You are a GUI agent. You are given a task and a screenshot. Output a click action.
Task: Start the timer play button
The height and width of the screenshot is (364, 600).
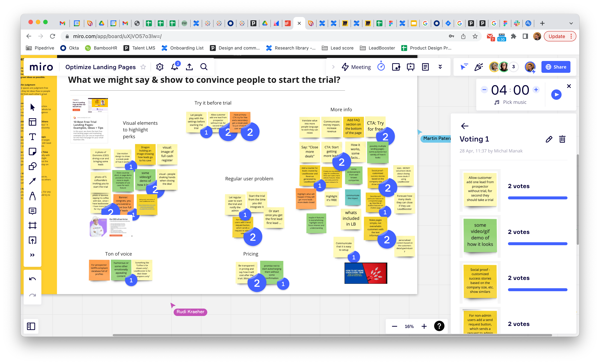pyautogui.click(x=556, y=95)
